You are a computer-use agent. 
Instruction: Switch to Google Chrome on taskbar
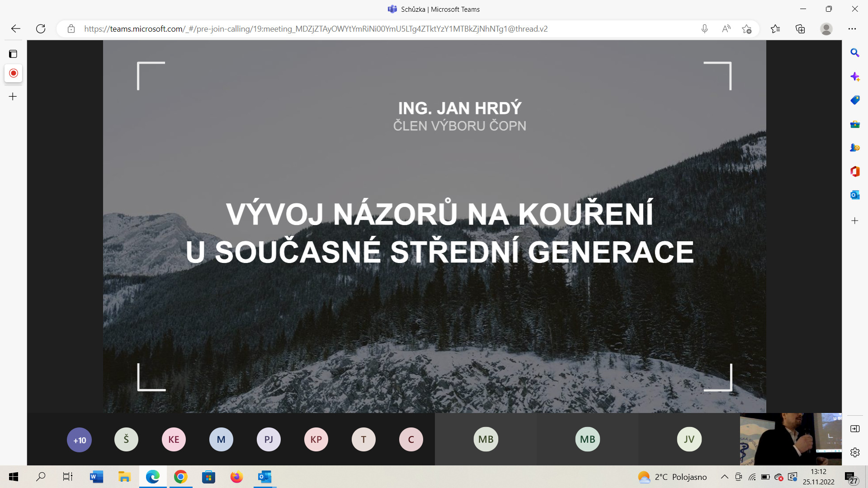180,477
